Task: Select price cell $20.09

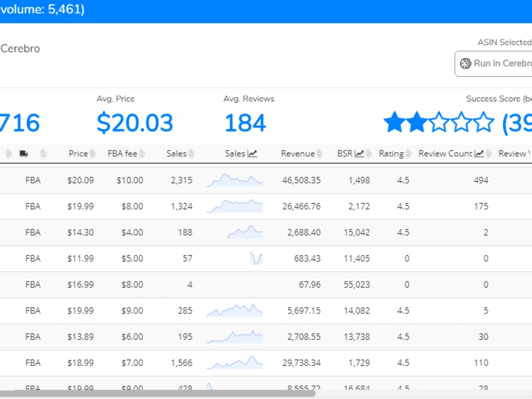Action: click(80, 180)
